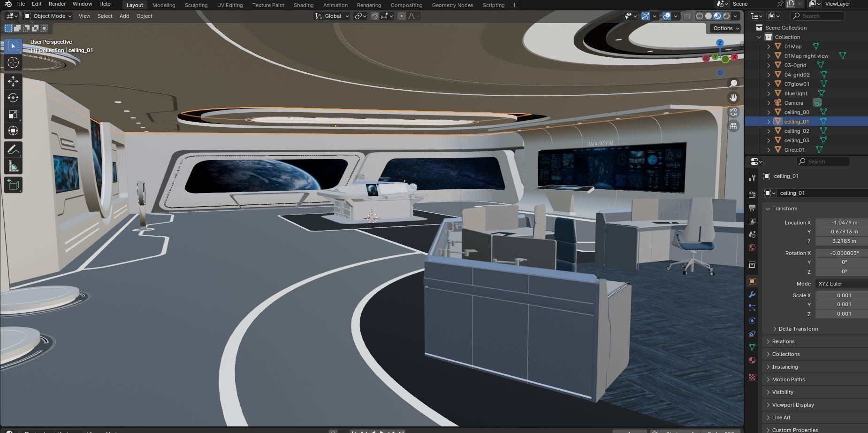The width and height of the screenshot is (868, 433).
Task: Open the Object Data mesh tab
Action: (x=752, y=347)
